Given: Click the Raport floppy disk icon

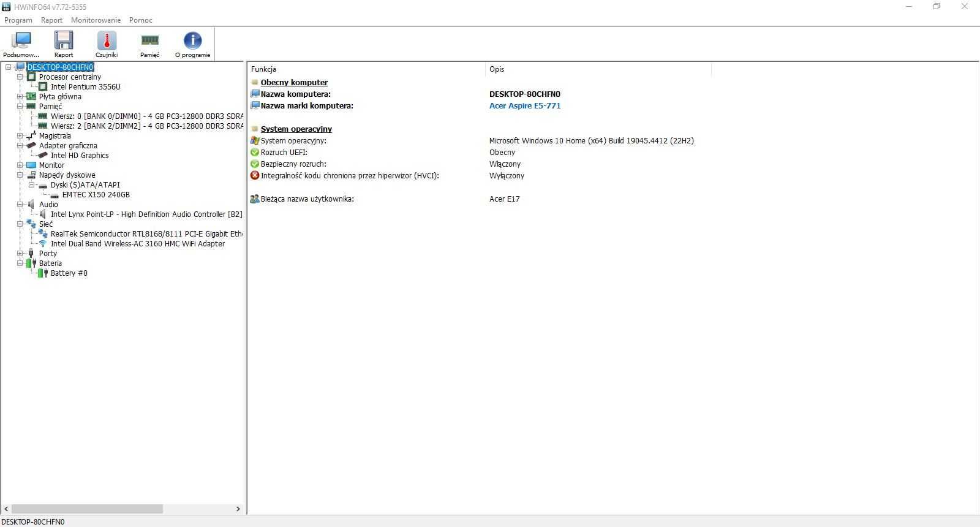Looking at the screenshot, I should click(x=64, y=41).
